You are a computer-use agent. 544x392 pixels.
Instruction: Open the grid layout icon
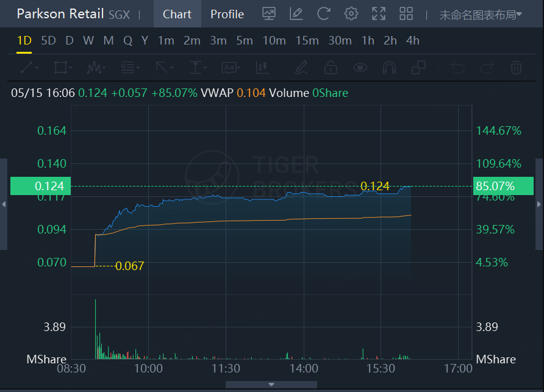click(x=406, y=14)
